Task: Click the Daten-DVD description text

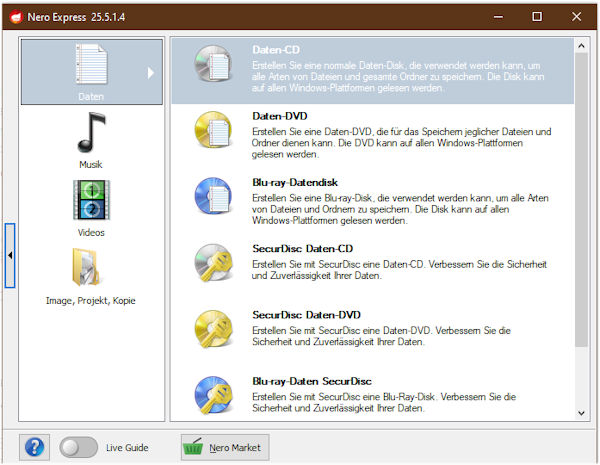Action: [x=401, y=143]
